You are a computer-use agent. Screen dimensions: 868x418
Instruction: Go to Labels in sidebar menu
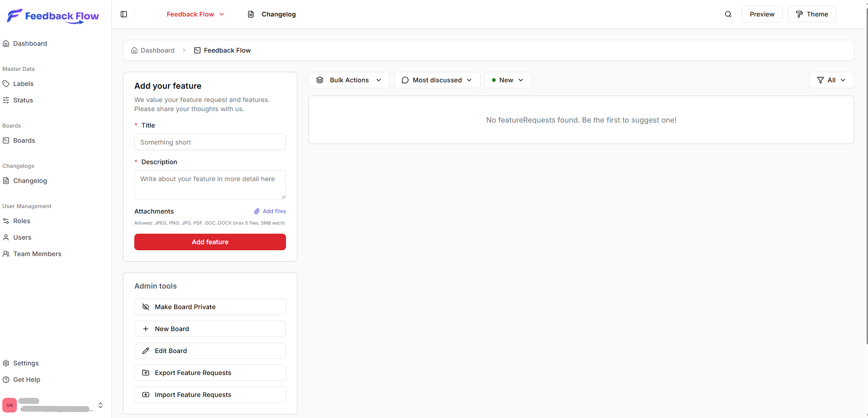[x=23, y=84]
